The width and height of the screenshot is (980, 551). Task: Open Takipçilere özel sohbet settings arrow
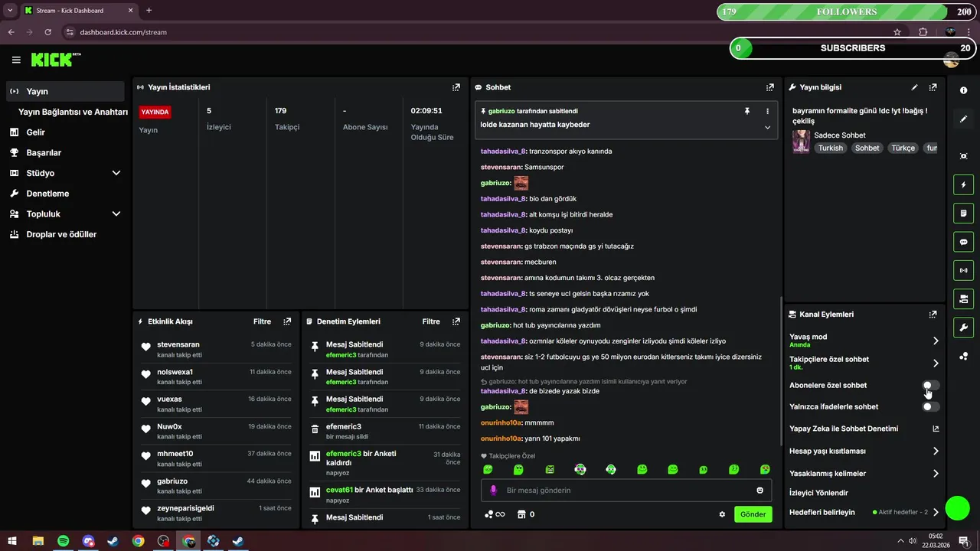click(x=936, y=364)
